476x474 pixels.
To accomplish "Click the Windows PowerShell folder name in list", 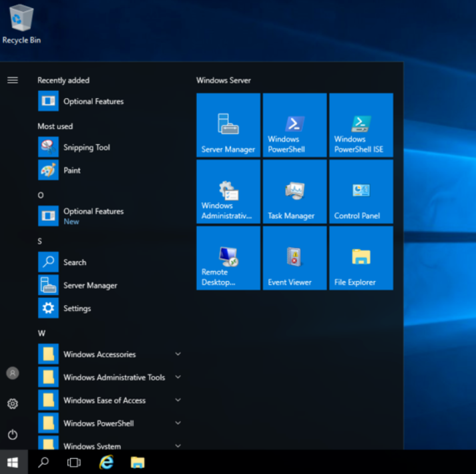I will pos(98,423).
